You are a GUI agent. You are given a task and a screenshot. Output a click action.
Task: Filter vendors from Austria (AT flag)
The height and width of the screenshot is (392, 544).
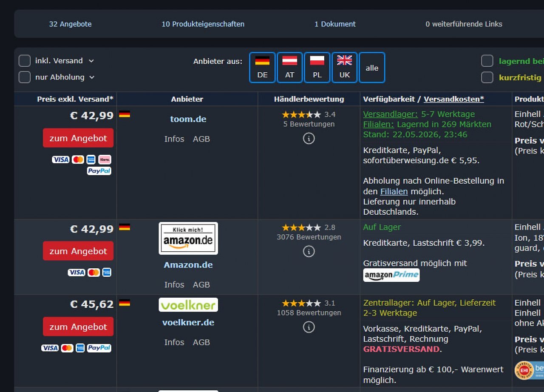[289, 68]
